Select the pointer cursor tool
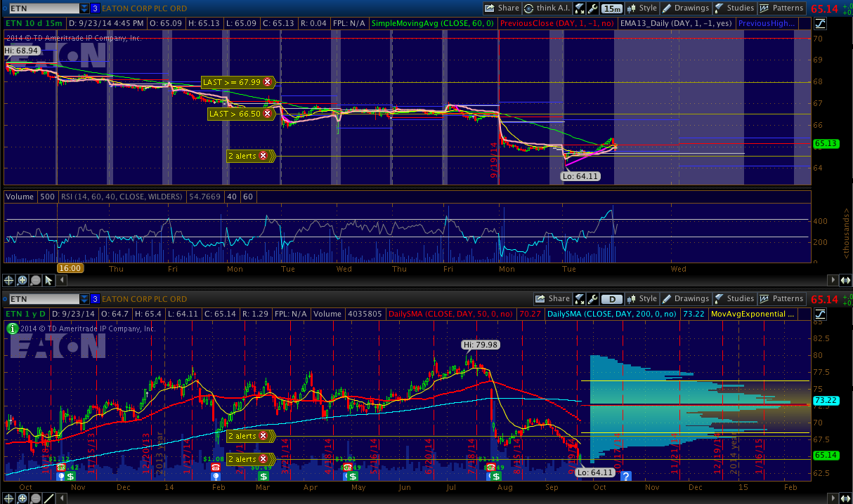The width and height of the screenshot is (853, 504). (x=48, y=280)
